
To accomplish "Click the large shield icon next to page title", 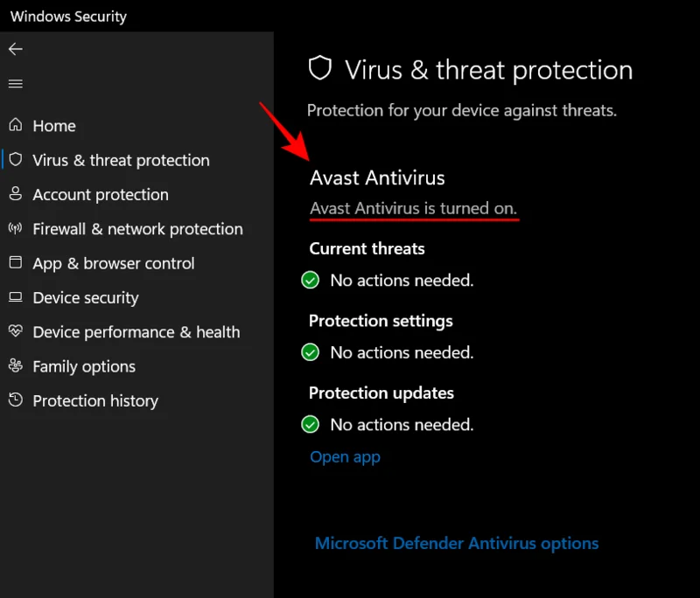I will (320, 68).
